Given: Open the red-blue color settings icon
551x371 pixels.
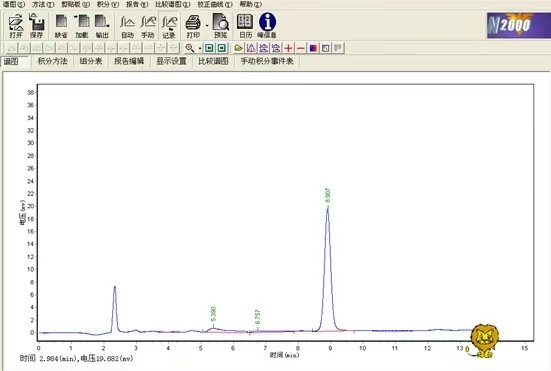Looking at the screenshot, I should [x=313, y=48].
